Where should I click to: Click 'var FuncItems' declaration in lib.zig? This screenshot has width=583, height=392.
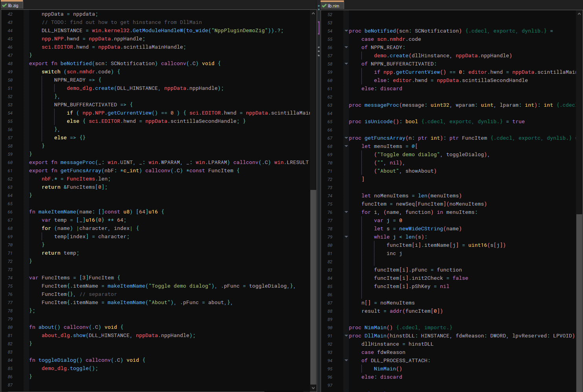(x=49, y=278)
